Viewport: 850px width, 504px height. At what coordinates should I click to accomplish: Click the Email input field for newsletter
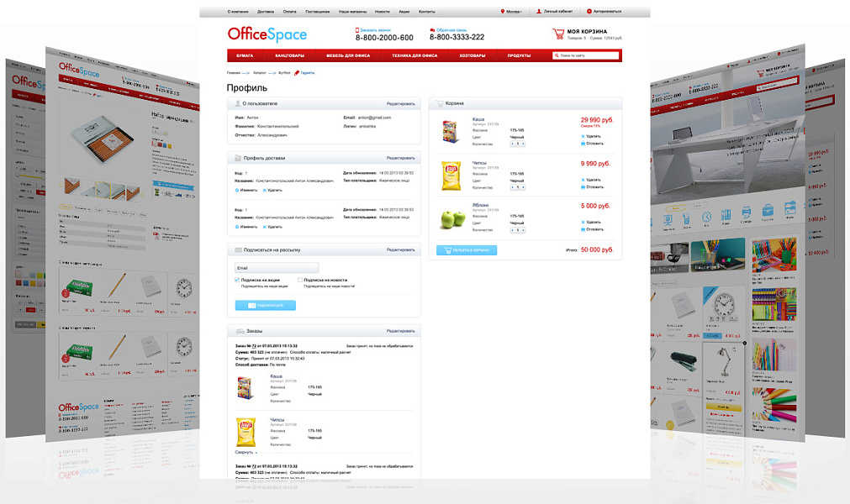tap(277, 268)
